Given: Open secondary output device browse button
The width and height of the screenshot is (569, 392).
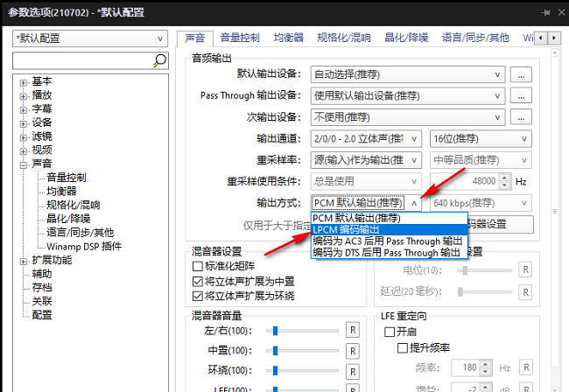Looking at the screenshot, I should [521, 117].
